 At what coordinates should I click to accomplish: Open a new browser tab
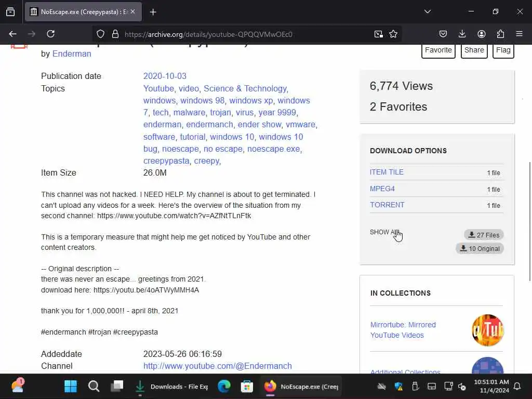pyautogui.click(x=153, y=12)
